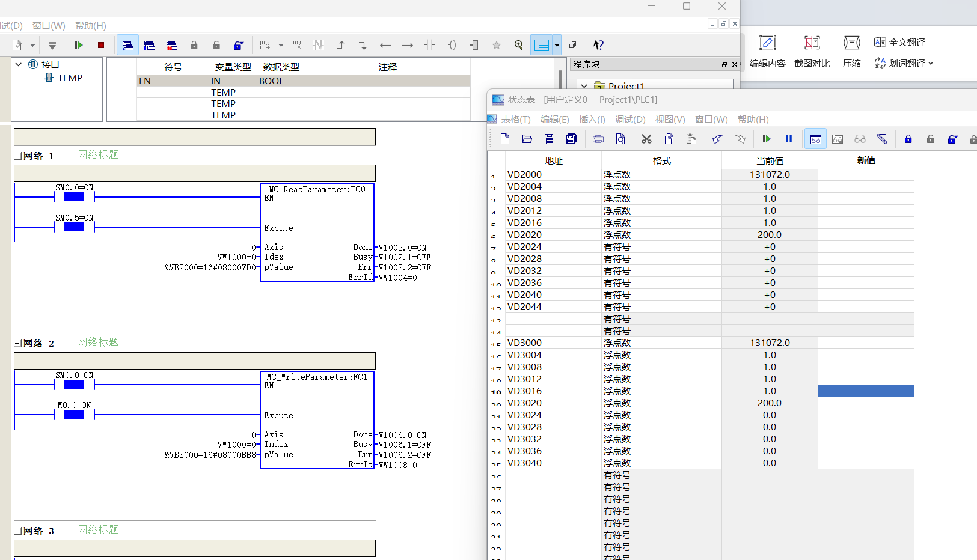Click the grey open lock icon in status table
Screen dimensions: 977x560
[931, 139]
